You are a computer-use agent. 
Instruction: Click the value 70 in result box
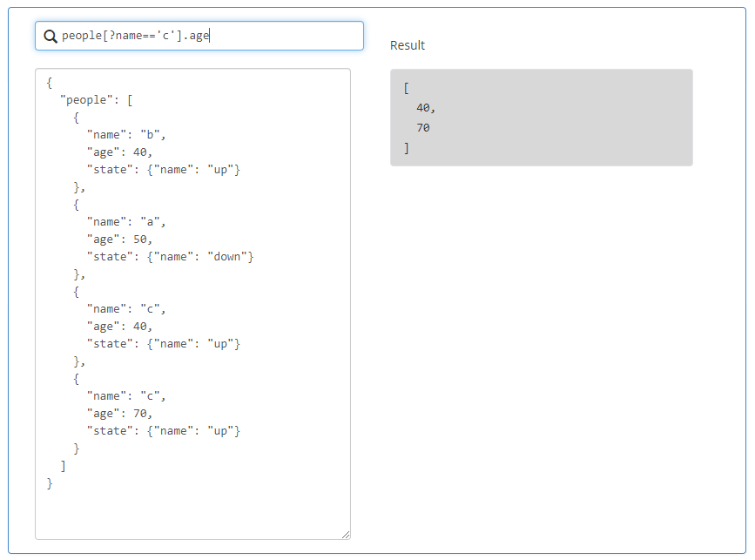click(422, 128)
